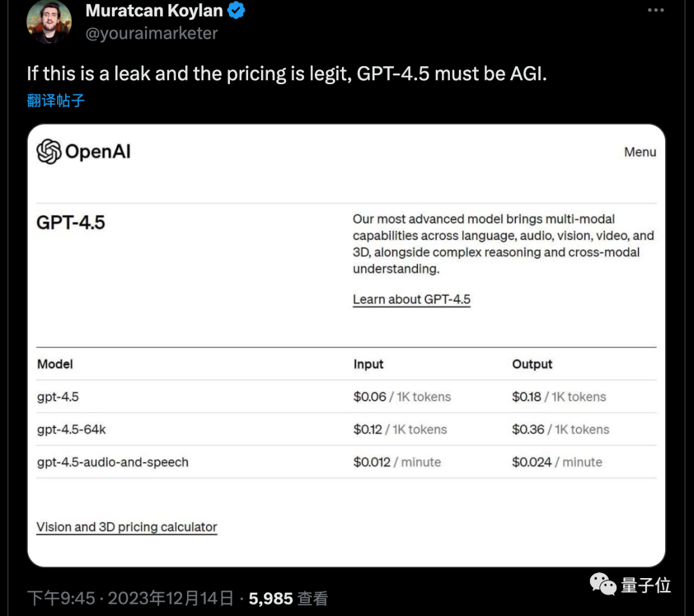Click Muratcan Koylan's profile picture
The image size is (694, 616).
pyautogui.click(x=49, y=23)
